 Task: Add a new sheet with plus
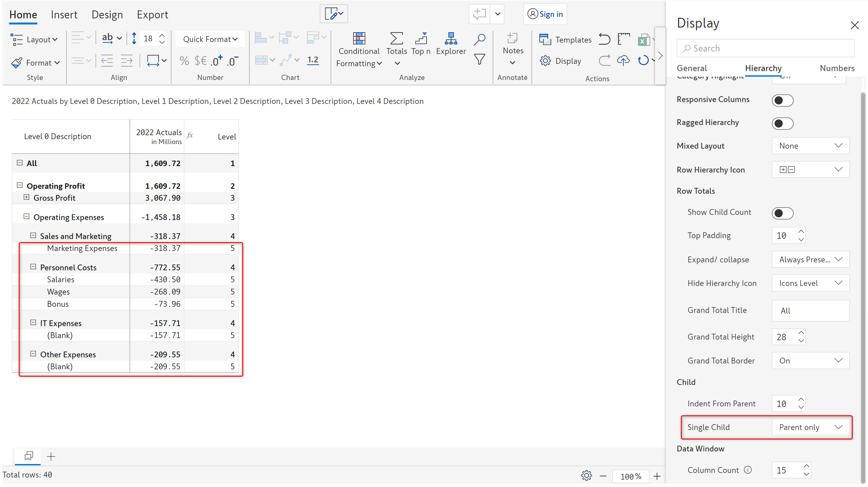click(x=51, y=456)
